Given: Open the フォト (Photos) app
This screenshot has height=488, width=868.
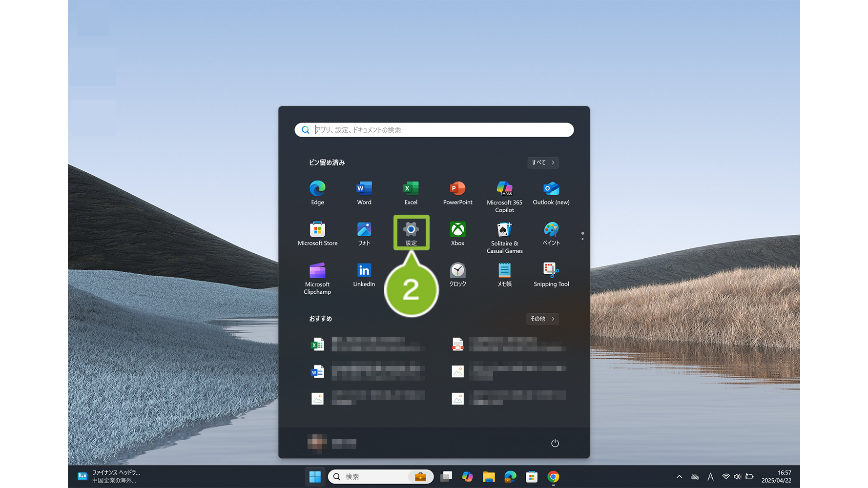Looking at the screenshot, I should (x=364, y=234).
